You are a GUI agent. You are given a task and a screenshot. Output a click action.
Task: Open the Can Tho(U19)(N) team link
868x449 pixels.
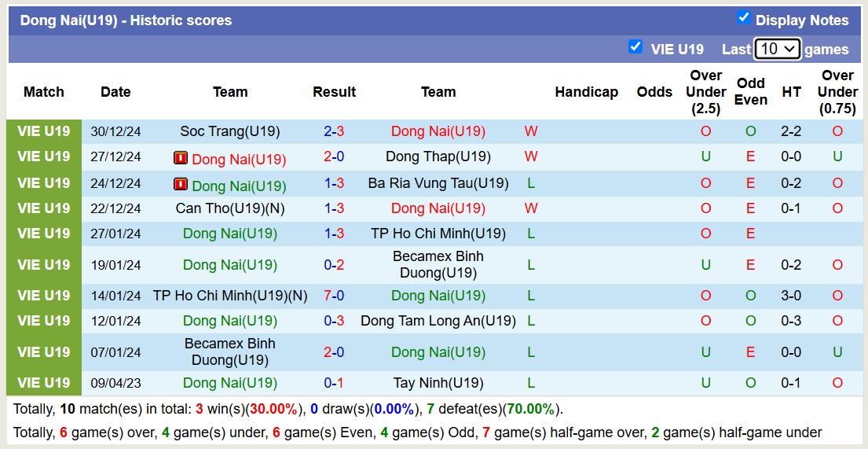coord(229,208)
